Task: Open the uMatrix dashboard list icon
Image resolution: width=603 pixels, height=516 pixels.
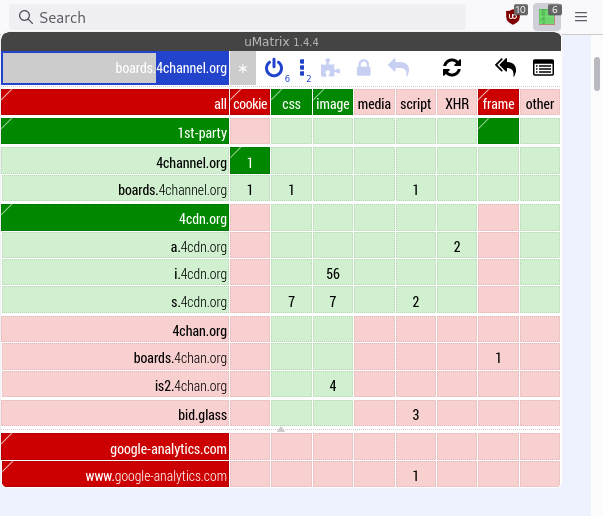Action: click(543, 68)
